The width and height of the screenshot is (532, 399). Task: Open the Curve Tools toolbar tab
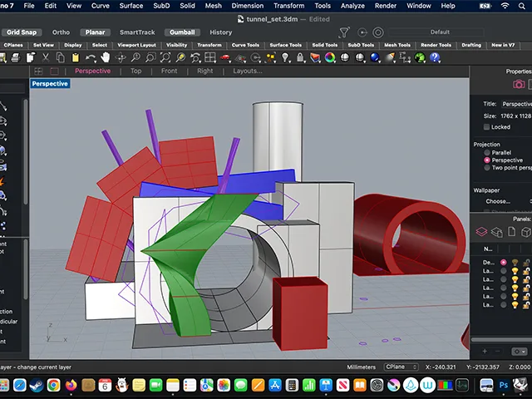click(245, 45)
